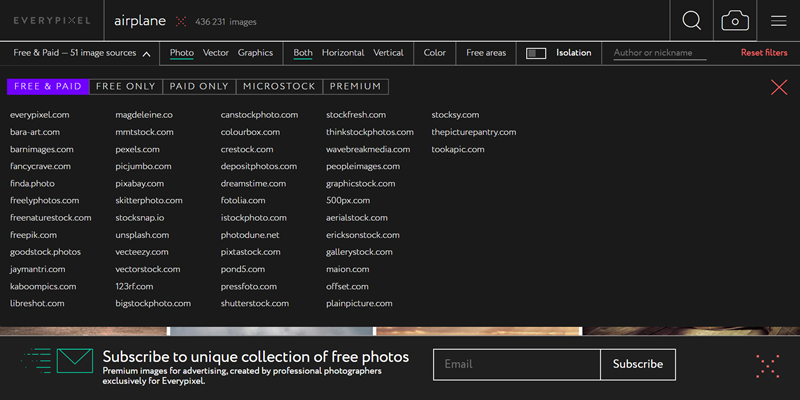Click the Author or nickname field
Image resolution: width=800 pixels, height=400 pixels.
pos(659,53)
